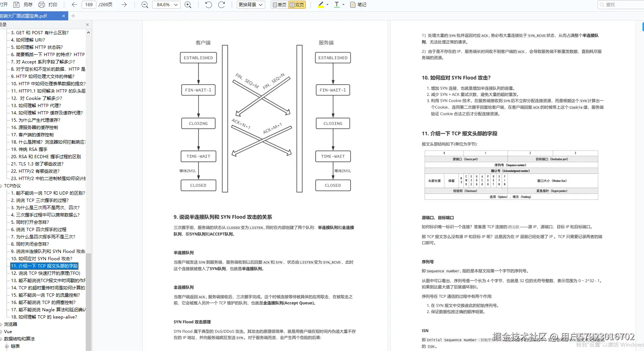Image resolution: width=644 pixels, height=351 pixels.
Task: Open outline item 16. 源服务器的缓存控制
Action: 34,128
